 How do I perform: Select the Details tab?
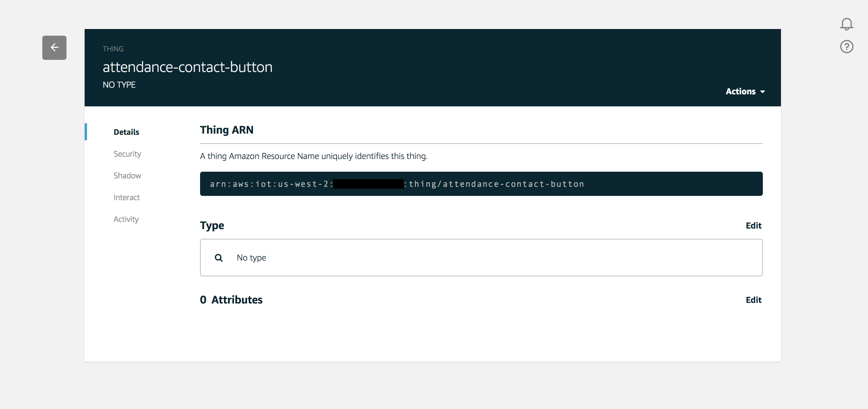[126, 132]
